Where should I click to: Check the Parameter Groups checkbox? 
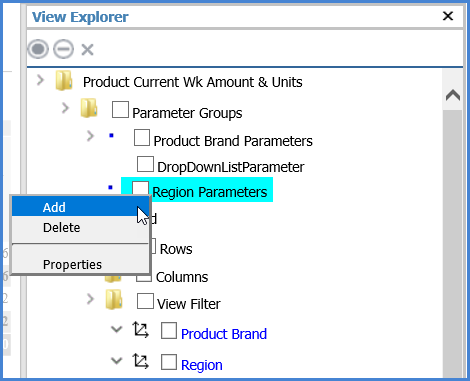point(120,110)
